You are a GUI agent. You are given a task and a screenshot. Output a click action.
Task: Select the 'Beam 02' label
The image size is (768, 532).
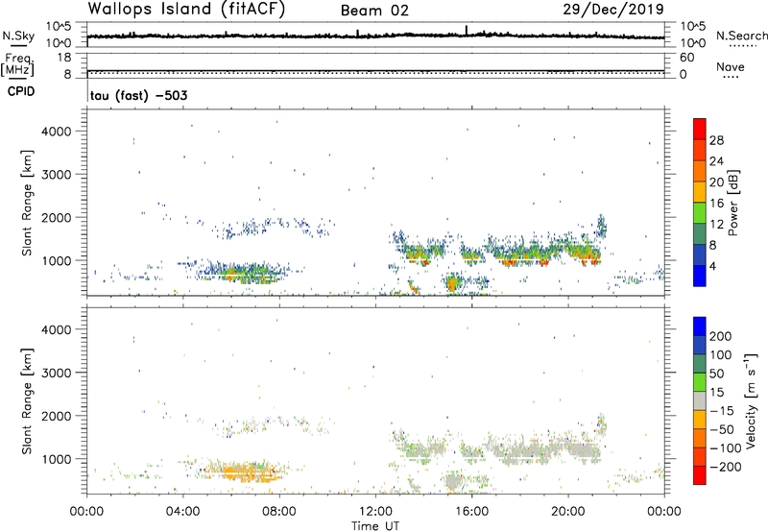coord(374,11)
